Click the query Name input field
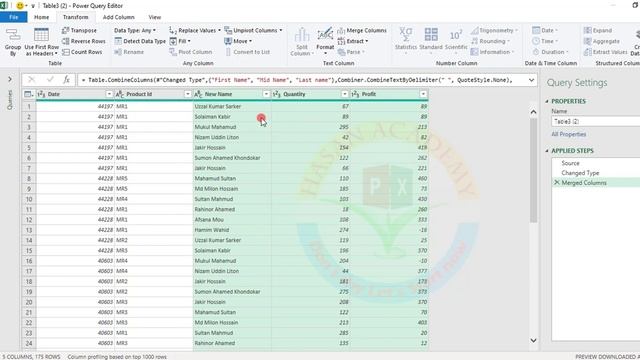 pyautogui.click(x=596, y=122)
